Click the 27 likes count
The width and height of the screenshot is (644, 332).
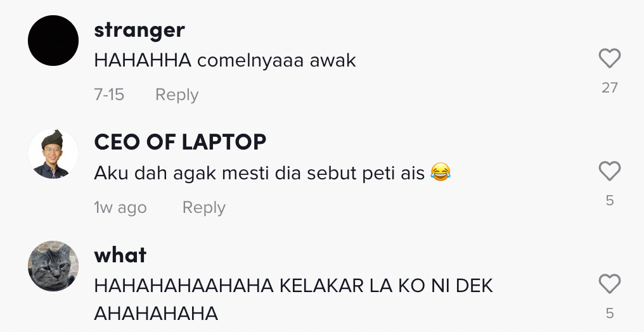(609, 87)
